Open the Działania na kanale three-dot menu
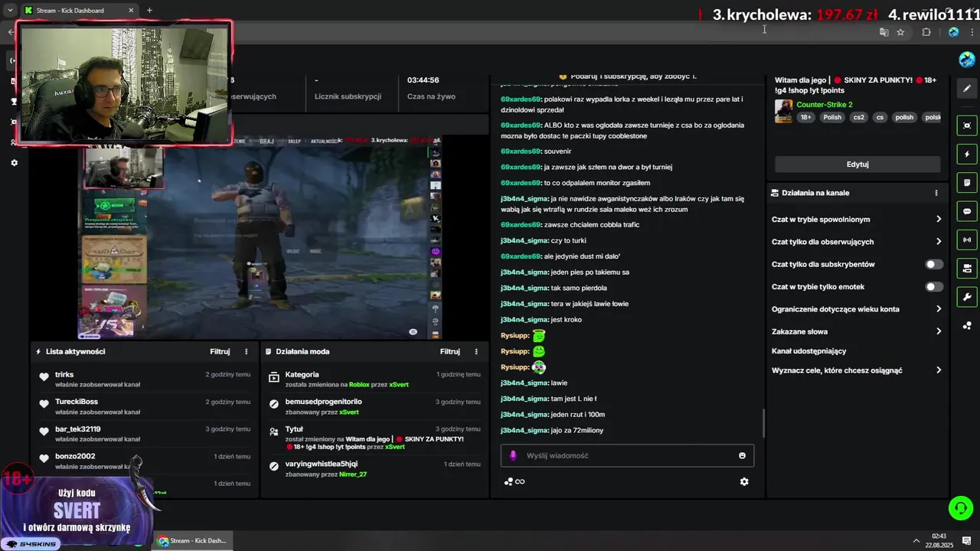The image size is (980, 551). [936, 193]
